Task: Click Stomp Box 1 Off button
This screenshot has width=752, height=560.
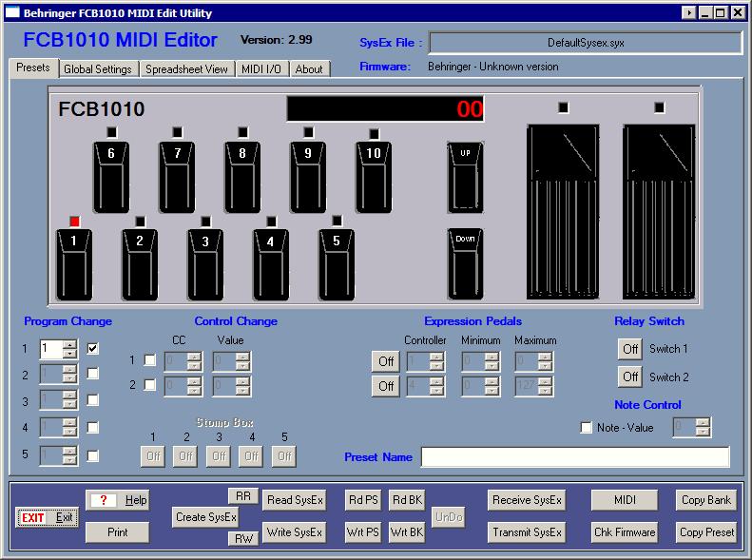Action: point(153,456)
